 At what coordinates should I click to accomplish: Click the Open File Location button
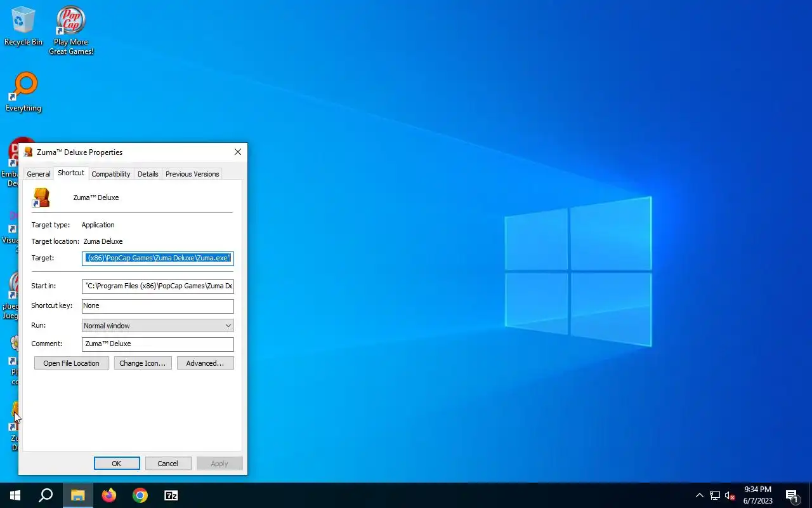tap(71, 363)
